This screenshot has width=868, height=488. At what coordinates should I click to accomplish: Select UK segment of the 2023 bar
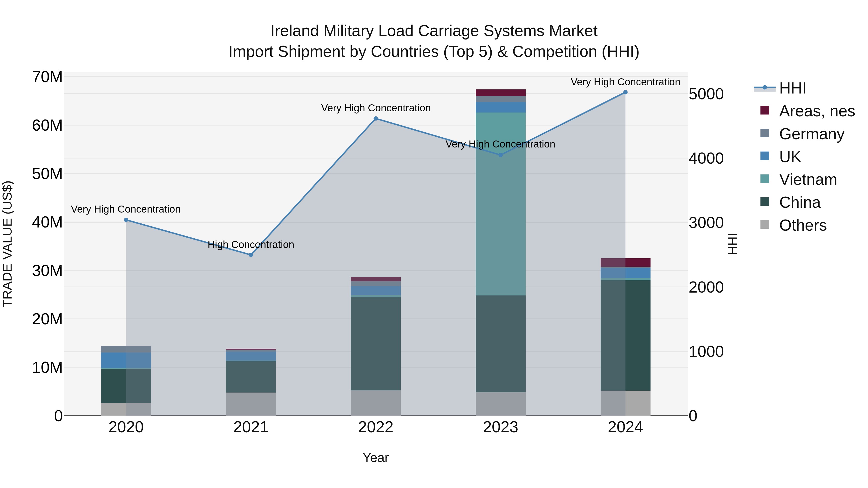click(500, 107)
